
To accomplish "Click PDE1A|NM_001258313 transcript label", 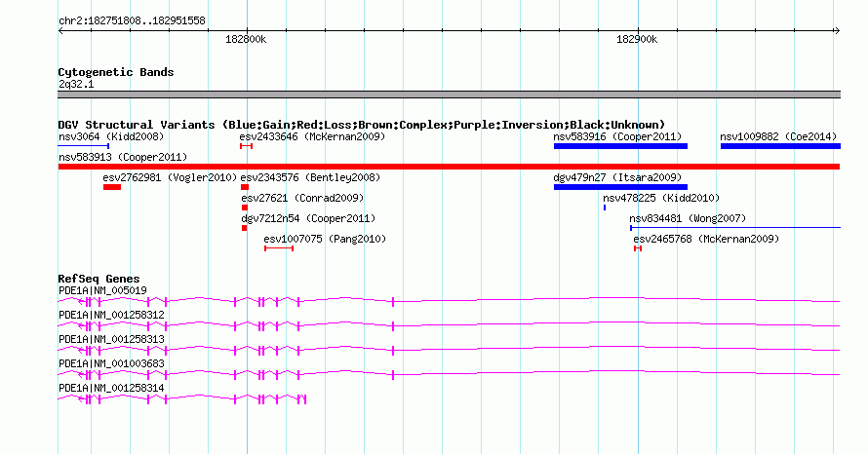I will pyautogui.click(x=111, y=340).
